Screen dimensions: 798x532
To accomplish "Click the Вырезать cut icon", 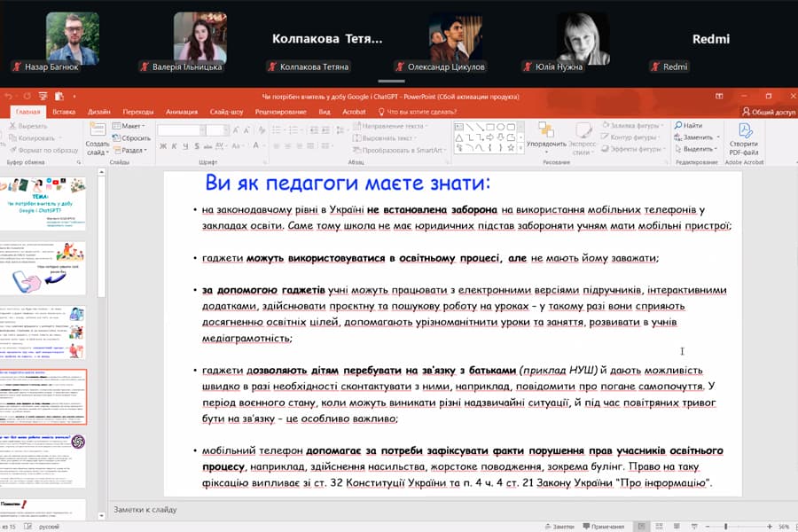I will (x=13, y=127).
